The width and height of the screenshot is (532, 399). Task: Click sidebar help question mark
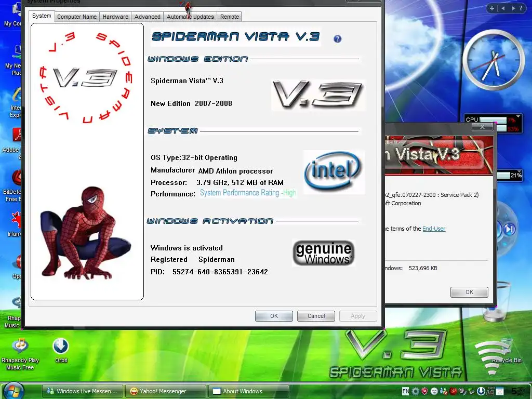click(x=521, y=8)
